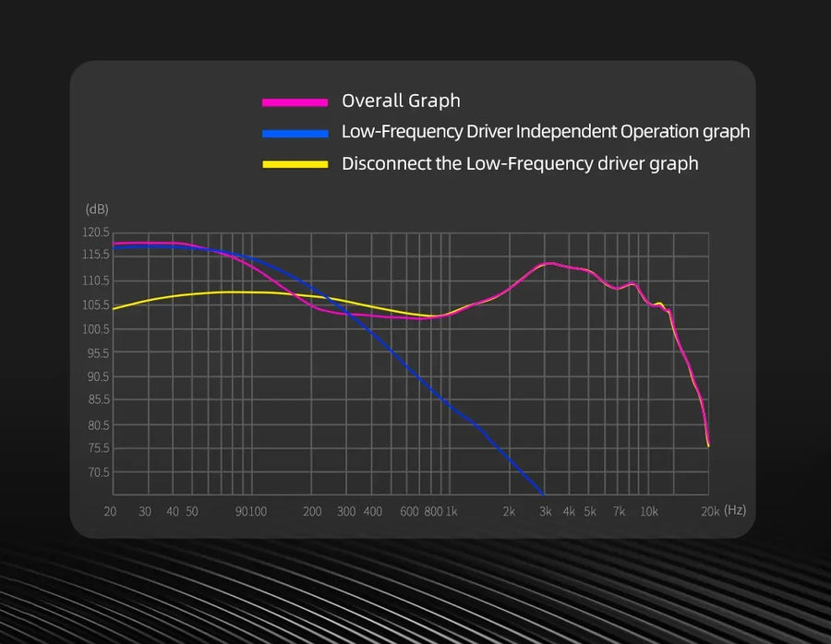Click the 100.5 value on the dB axis
Image resolution: width=831 pixels, height=644 pixels.
point(96,329)
